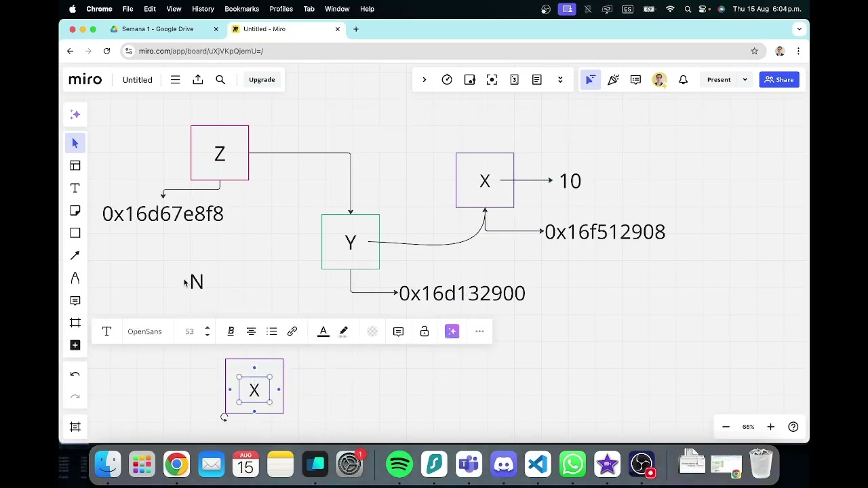Open Miro main menu hamburger
The height and width of the screenshot is (488, 868).
click(175, 80)
